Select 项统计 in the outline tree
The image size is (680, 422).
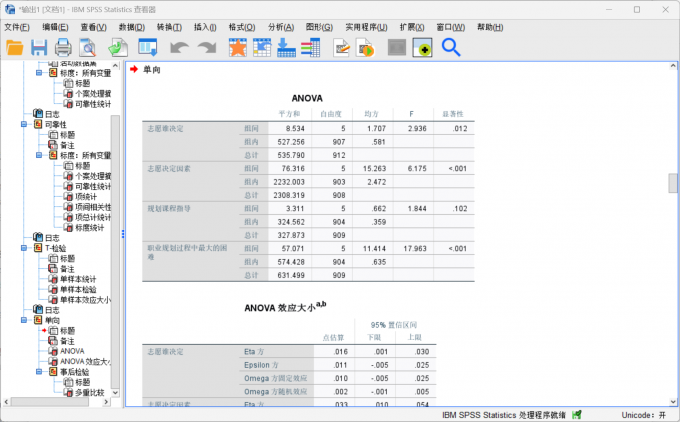pos(86,197)
